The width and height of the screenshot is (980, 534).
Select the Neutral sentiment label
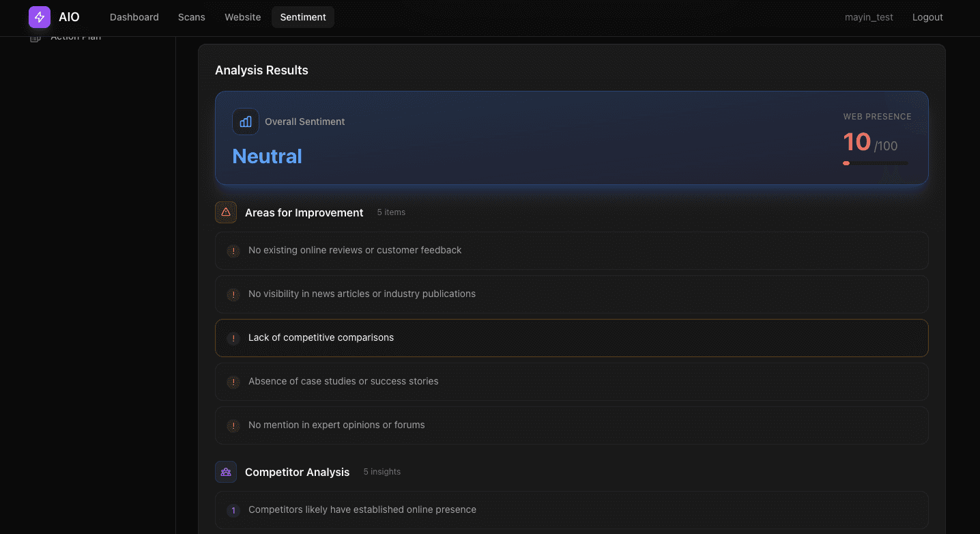pos(267,156)
